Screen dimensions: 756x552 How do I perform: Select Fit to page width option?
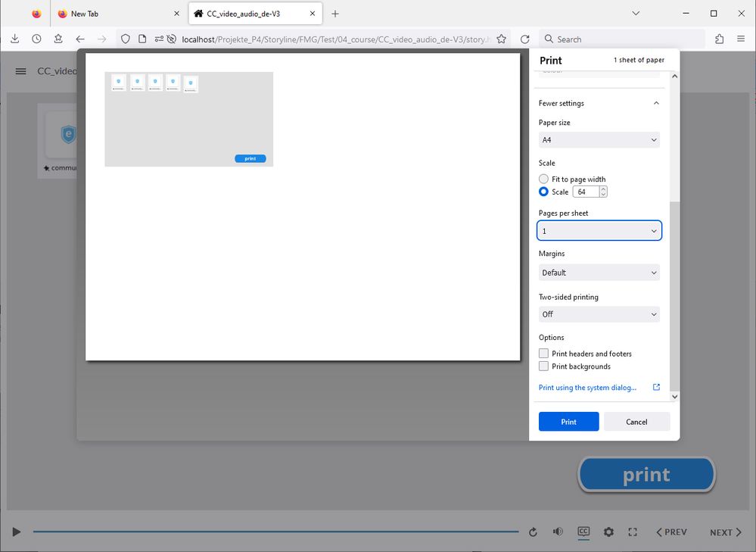543,179
